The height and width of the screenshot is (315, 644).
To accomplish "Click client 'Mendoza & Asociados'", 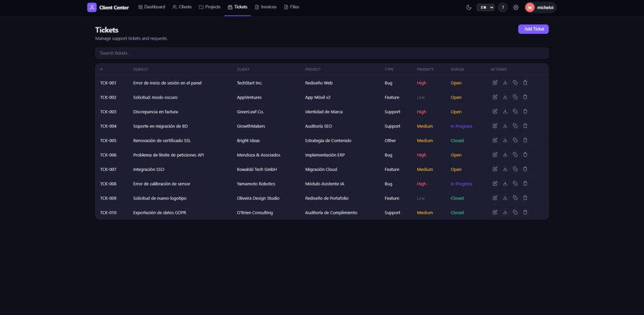I will point(259,155).
